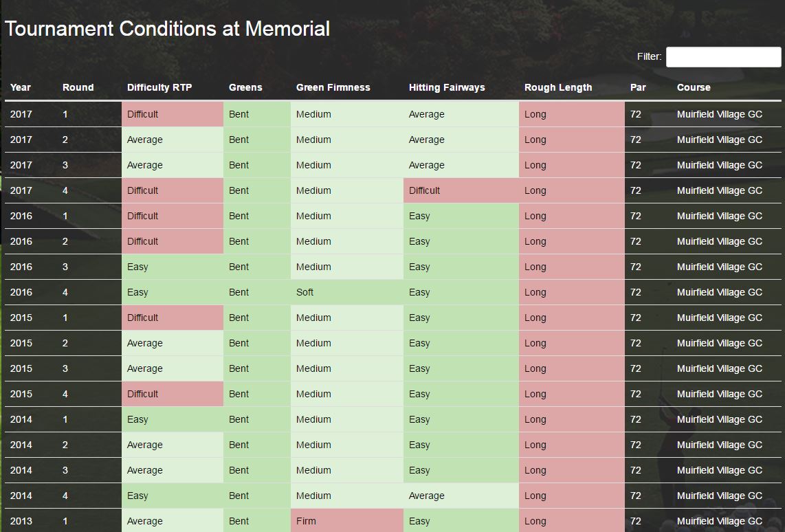Image resolution: width=785 pixels, height=532 pixels.
Task: Click the Rough Length column header
Action: (x=557, y=87)
